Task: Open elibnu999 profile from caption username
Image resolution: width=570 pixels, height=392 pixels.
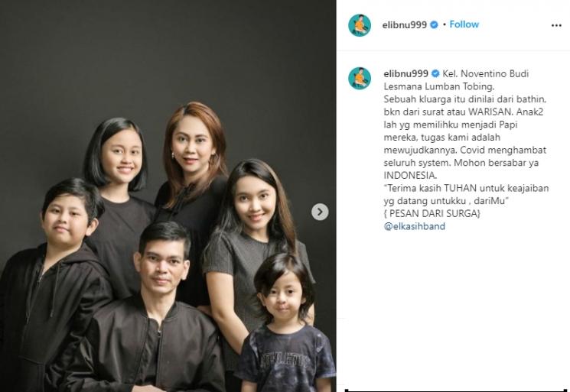Action: 406,73
